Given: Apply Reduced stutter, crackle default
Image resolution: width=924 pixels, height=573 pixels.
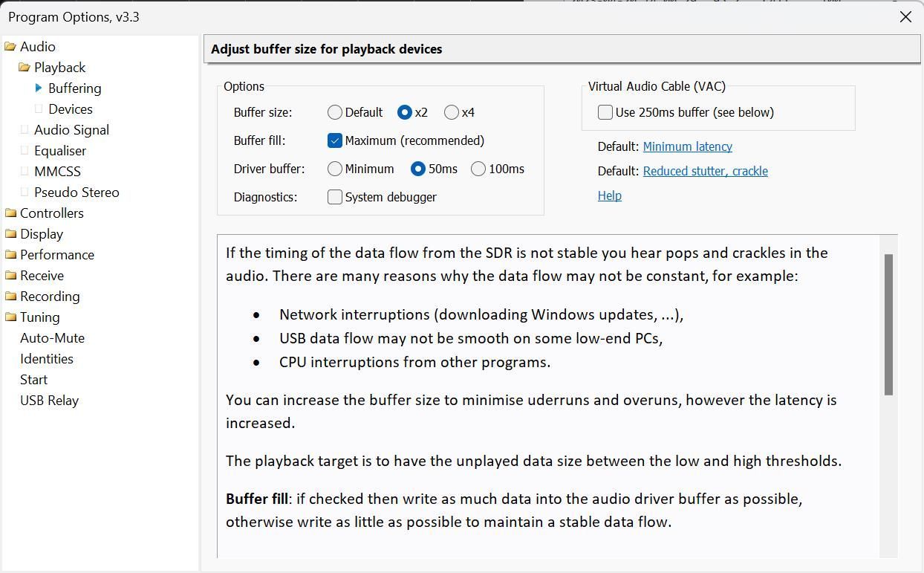Looking at the screenshot, I should tap(705, 172).
